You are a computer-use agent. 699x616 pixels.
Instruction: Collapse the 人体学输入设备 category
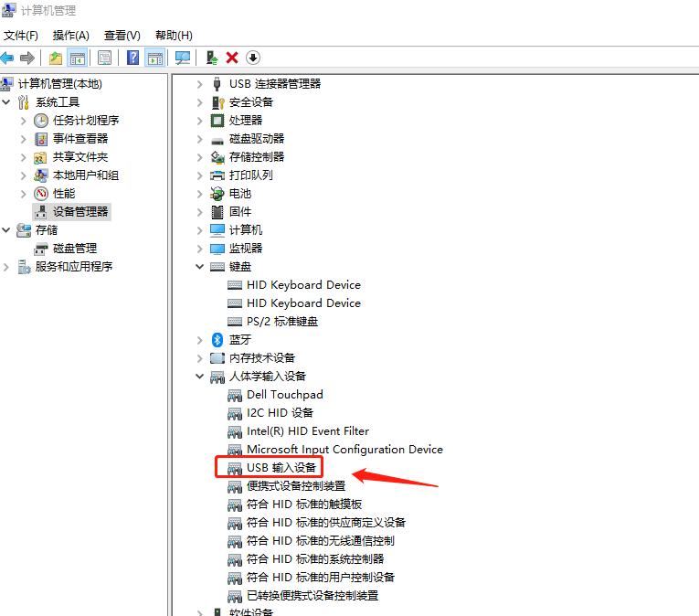pos(200,377)
